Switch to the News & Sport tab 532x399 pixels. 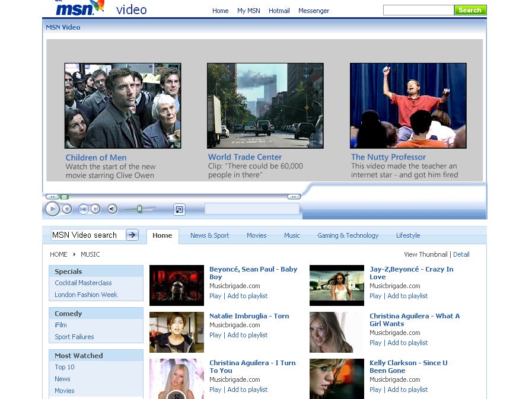210,235
